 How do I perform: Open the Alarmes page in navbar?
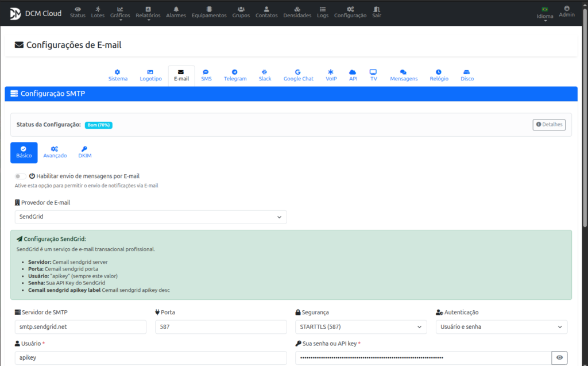tap(176, 12)
